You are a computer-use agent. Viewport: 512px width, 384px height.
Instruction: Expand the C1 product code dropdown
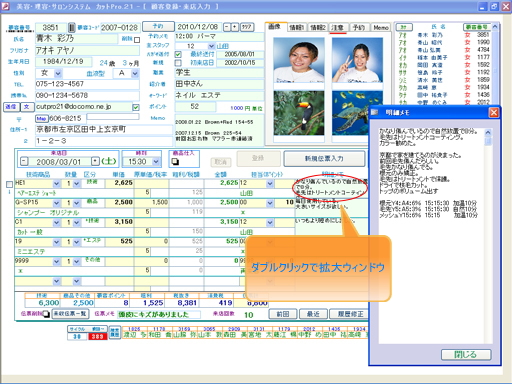[x=57, y=222]
